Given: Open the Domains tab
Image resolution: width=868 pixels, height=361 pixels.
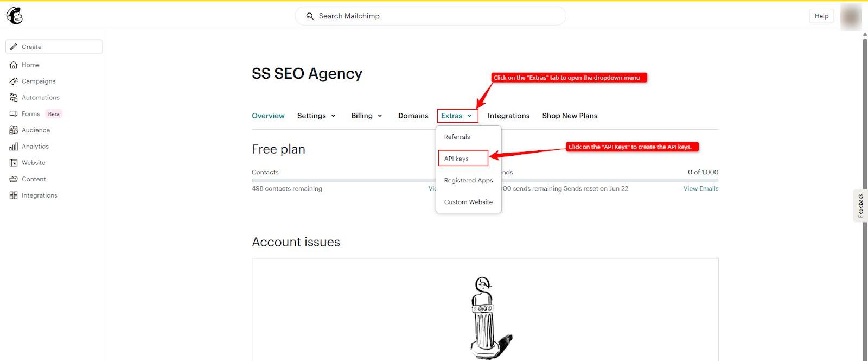Looking at the screenshot, I should coord(413,116).
